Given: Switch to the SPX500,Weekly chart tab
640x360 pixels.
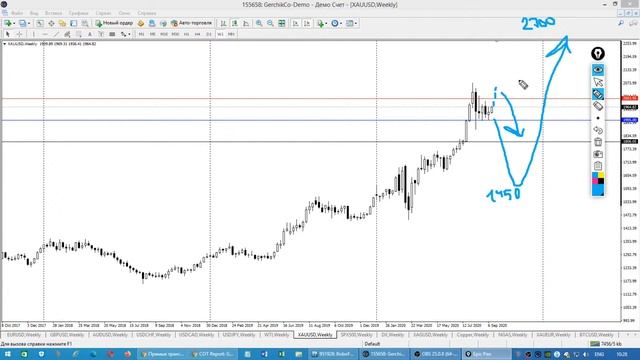Looking at the screenshot, I should click(356, 335).
